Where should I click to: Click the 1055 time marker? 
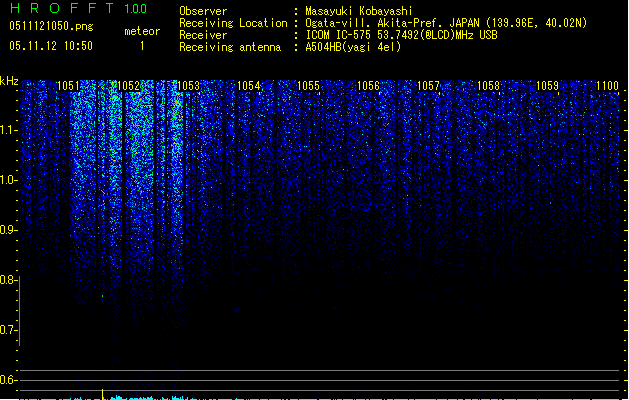coord(308,86)
